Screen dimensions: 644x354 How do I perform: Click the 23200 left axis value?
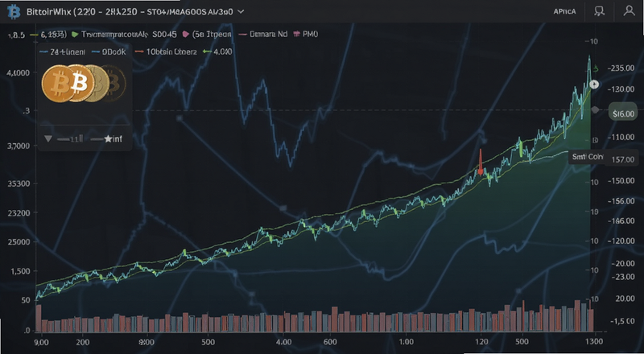[19, 212]
